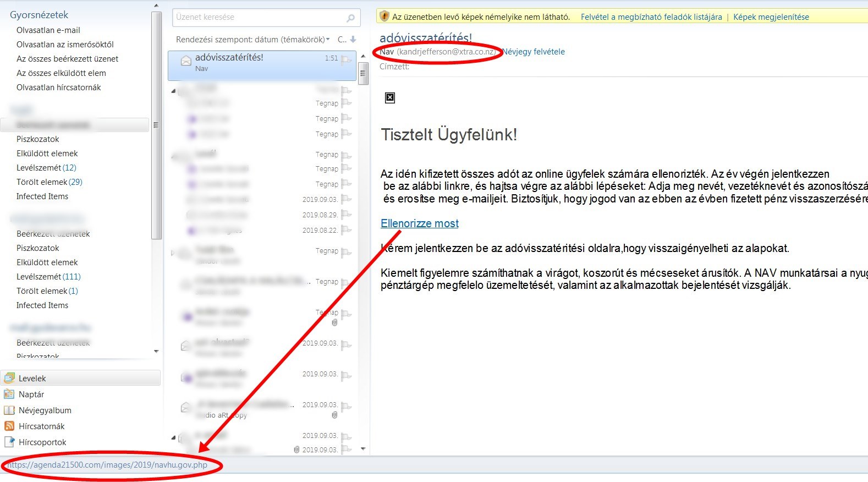Toggle sort direction arrow in message list
The width and height of the screenshot is (868, 482).
coord(353,40)
